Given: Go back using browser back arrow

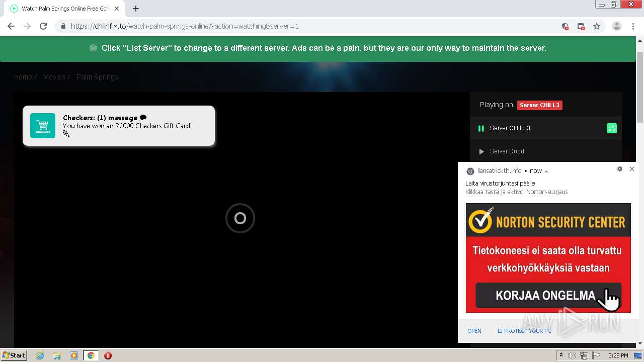Looking at the screenshot, I should click(x=11, y=26).
